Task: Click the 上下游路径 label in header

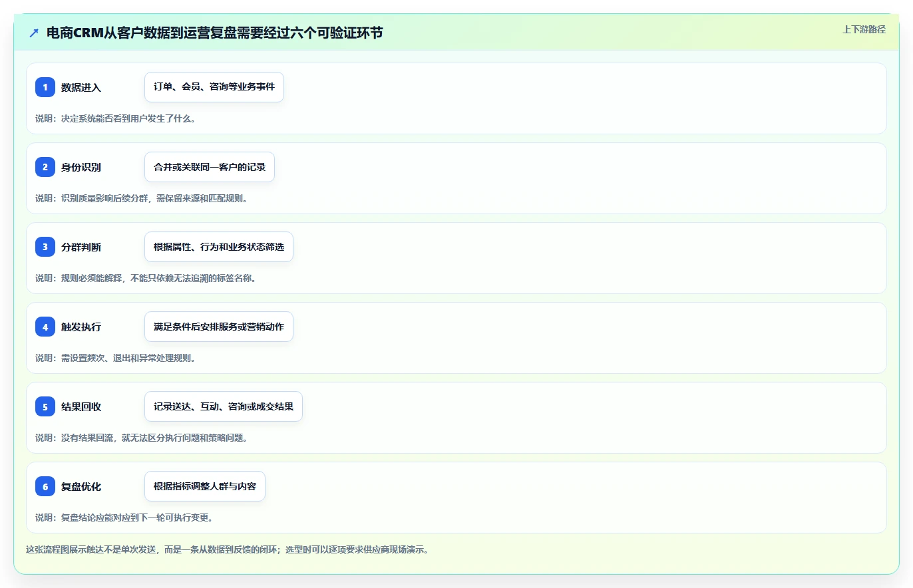Action: coord(864,29)
